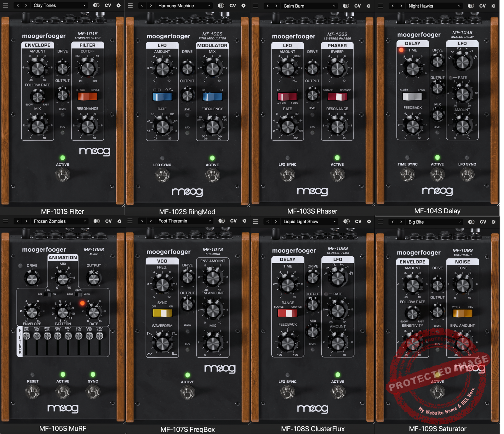Toggle LFO SYNC footswitch on MF-102S RingMod
Image resolution: width=504 pixels, height=434 pixels.
(x=162, y=175)
